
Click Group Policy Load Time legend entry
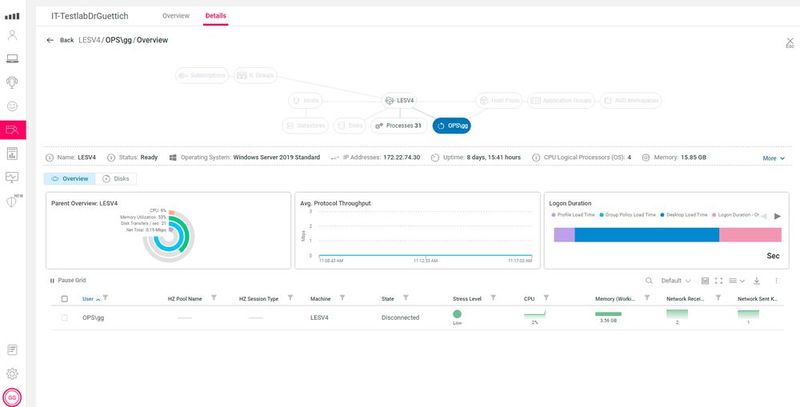coord(628,215)
